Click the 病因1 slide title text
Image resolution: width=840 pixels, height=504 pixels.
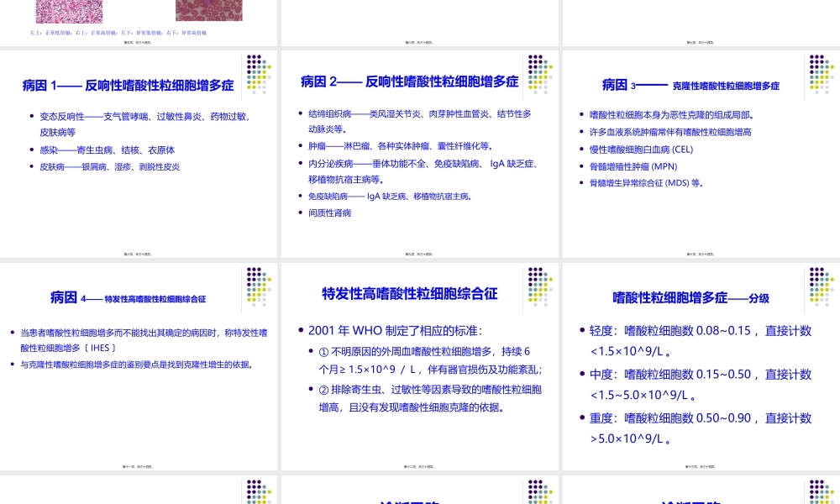click(126, 84)
